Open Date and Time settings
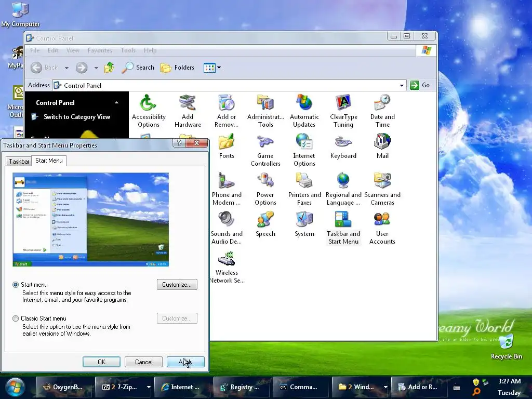The height and width of the screenshot is (399, 532). [382, 111]
